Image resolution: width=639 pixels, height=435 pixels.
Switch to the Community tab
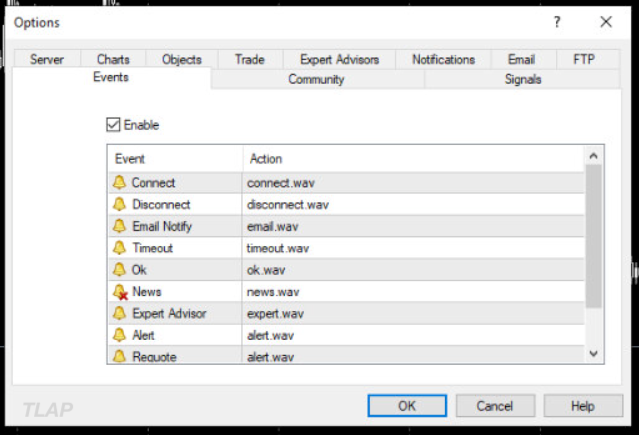[x=316, y=79]
